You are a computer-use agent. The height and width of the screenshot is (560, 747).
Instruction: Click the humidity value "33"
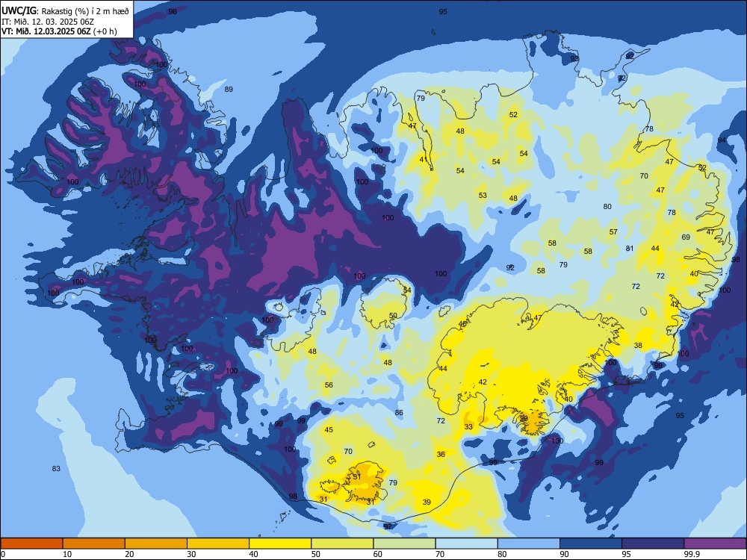[469, 426]
